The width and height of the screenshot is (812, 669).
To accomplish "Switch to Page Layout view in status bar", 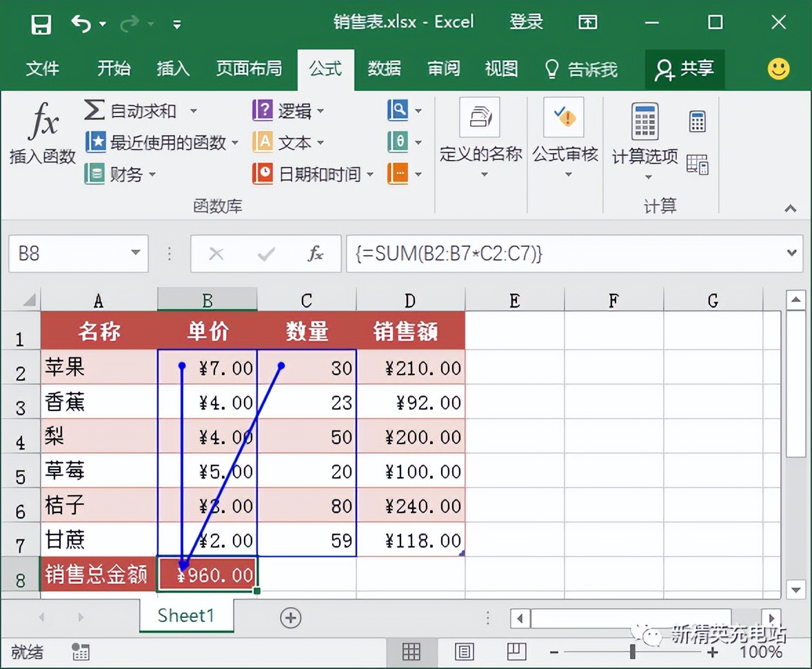I will tap(464, 652).
